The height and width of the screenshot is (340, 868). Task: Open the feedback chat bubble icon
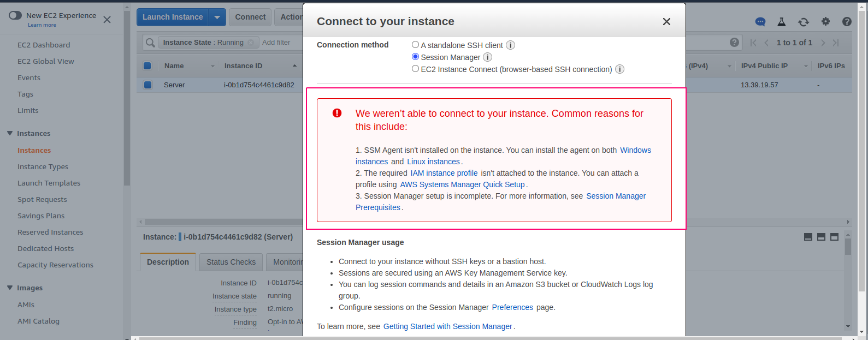760,22
